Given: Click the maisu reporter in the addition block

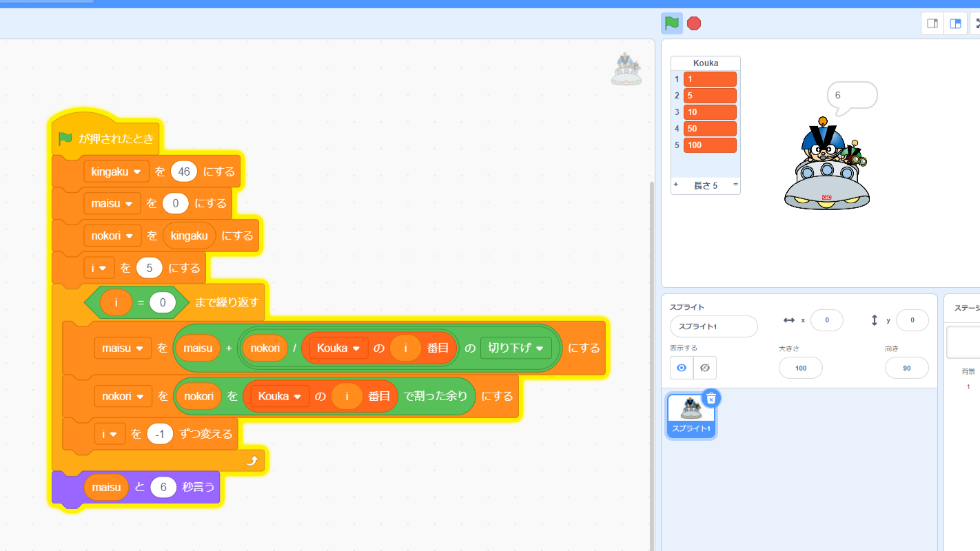Looking at the screenshot, I should pyautogui.click(x=198, y=348).
